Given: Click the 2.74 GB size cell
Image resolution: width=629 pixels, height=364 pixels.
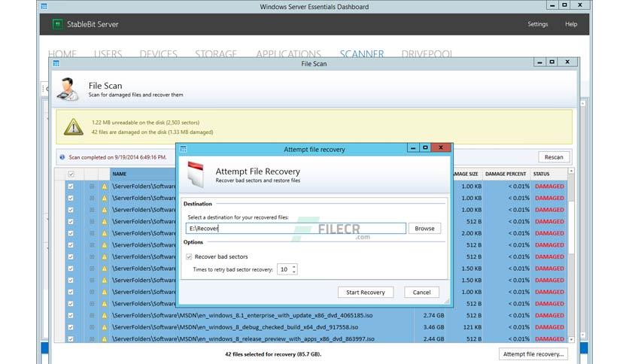Looking at the screenshot, I should pos(433,316).
